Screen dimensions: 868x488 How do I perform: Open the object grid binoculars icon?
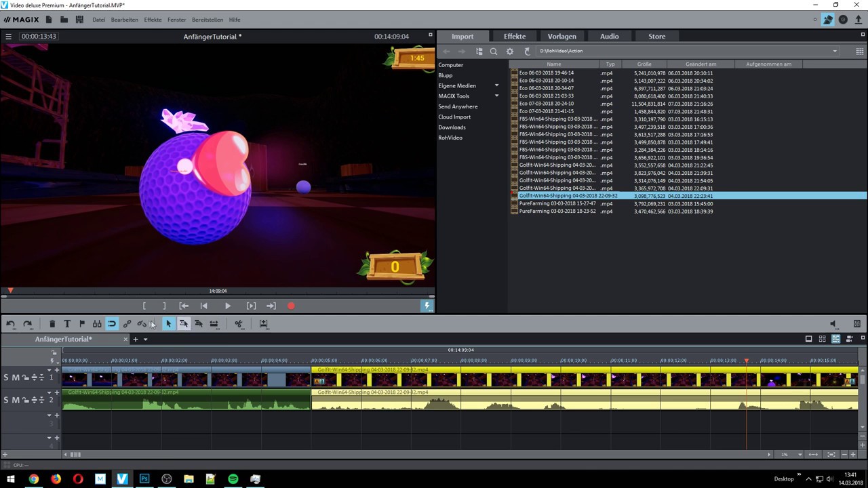pyautogui.click(x=97, y=324)
